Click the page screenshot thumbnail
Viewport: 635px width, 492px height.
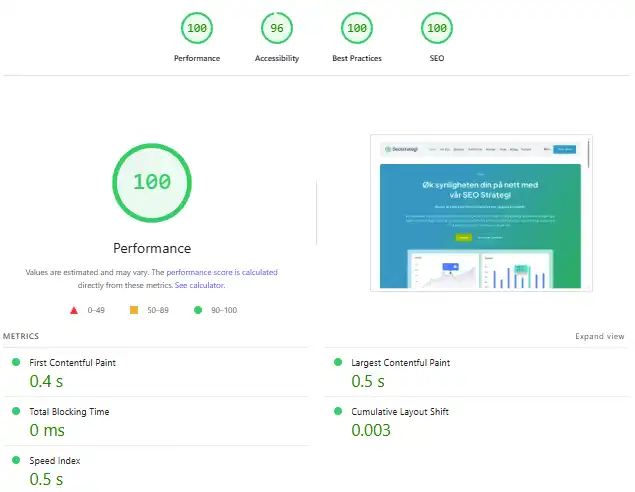coord(478,213)
